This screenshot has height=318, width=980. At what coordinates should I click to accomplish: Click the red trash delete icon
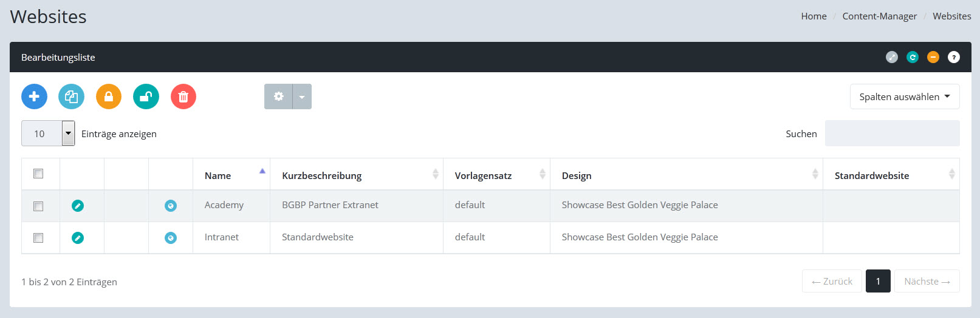(183, 96)
